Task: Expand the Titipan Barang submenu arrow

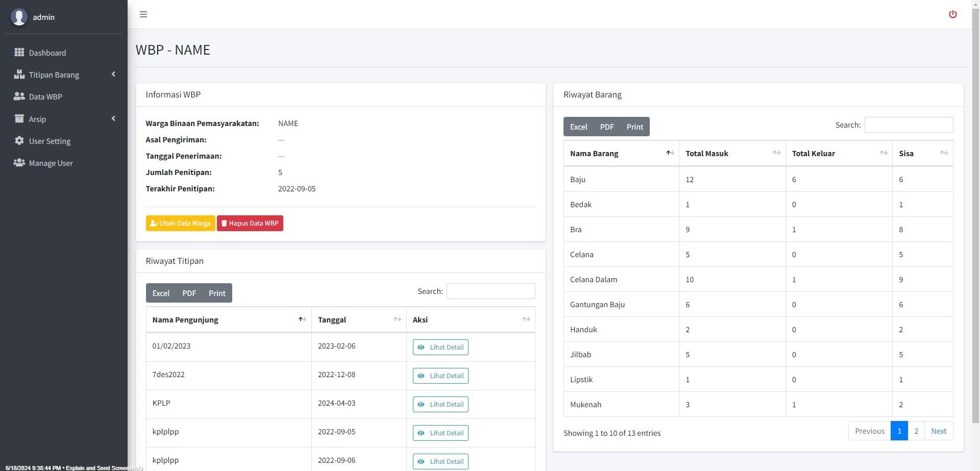Action: click(113, 75)
